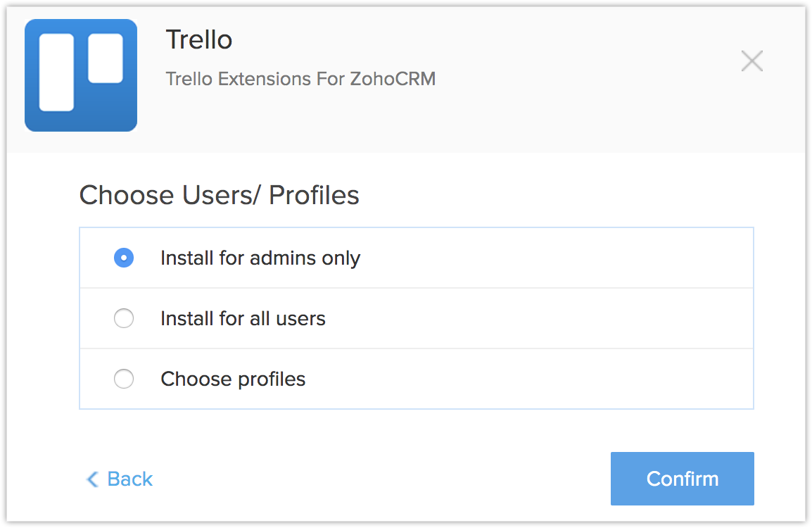Go back using the Back link
812x528 pixels.
129,479
